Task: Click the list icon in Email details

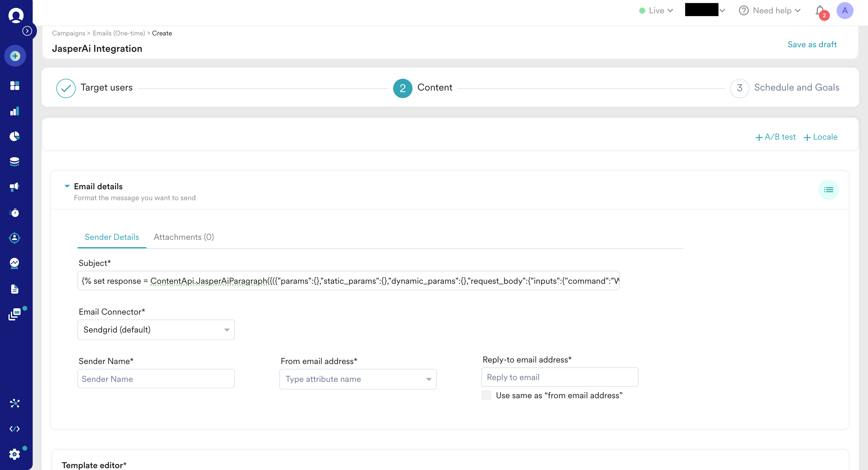Action: (828, 190)
